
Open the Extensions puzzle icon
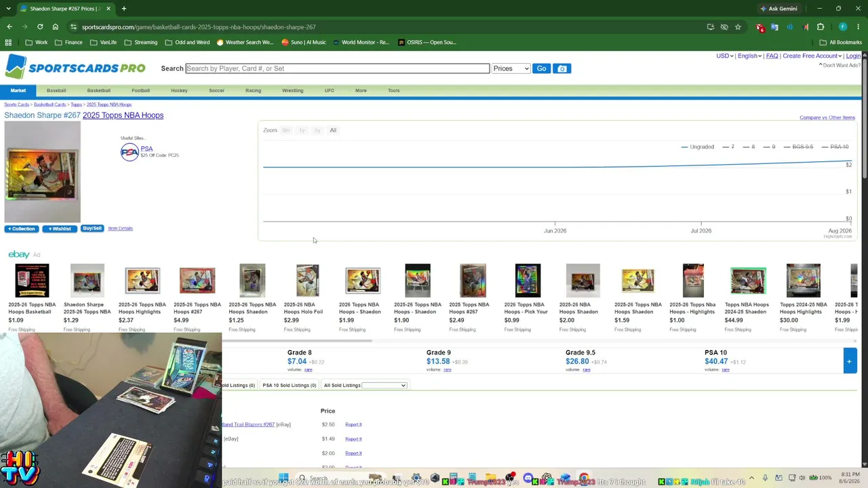pos(821,27)
